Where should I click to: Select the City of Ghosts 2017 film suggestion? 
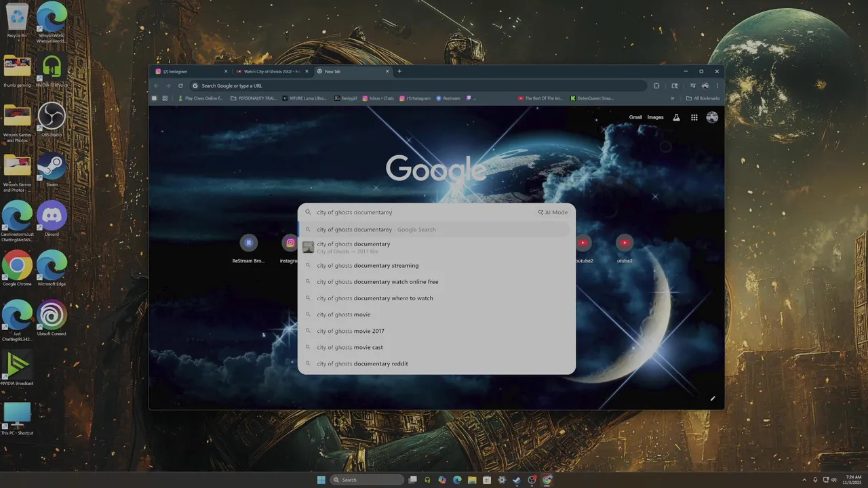[437, 247]
